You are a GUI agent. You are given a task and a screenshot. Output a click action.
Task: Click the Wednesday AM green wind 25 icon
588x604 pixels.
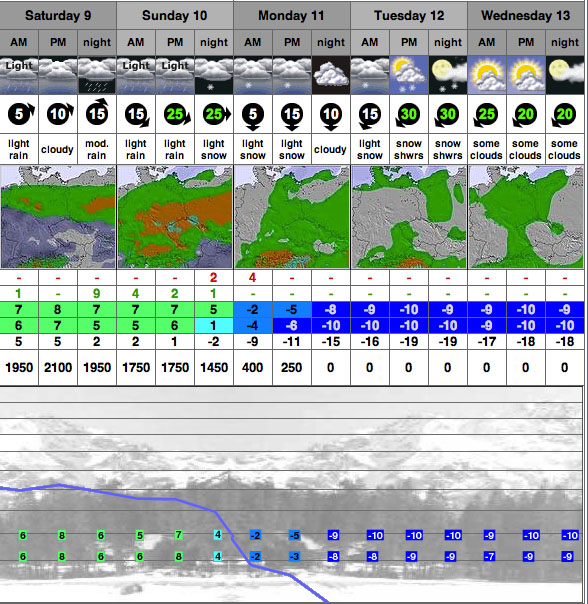pos(486,115)
